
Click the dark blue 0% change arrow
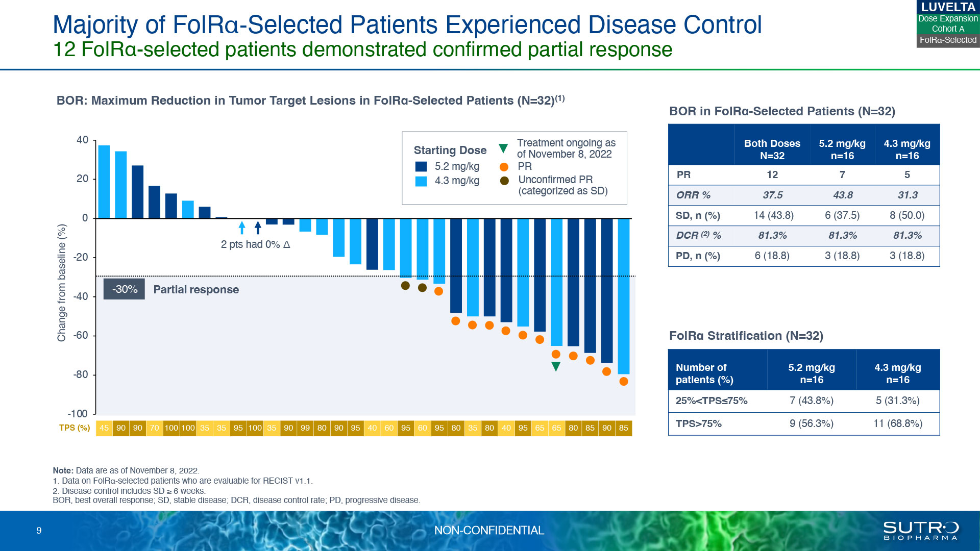[258, 228]
